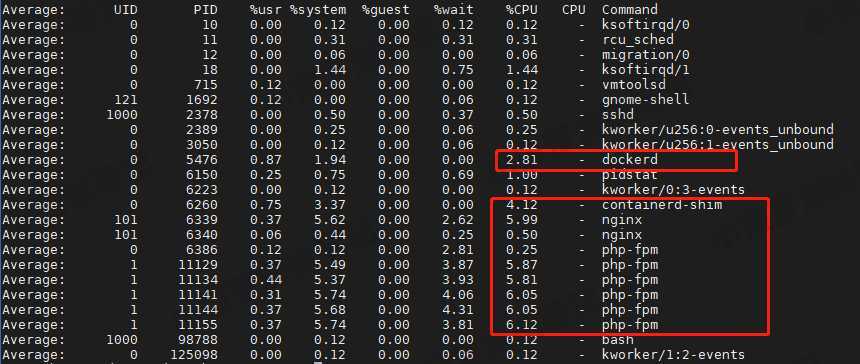Click 'kworker/u256:0-events_unbound' command
The width and height of the screenshot is (860, 364).
click(x=717, y=129)
